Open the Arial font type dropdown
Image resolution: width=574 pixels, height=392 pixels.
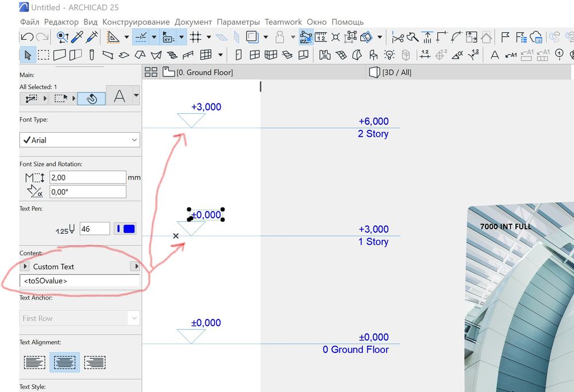(80, 140)
